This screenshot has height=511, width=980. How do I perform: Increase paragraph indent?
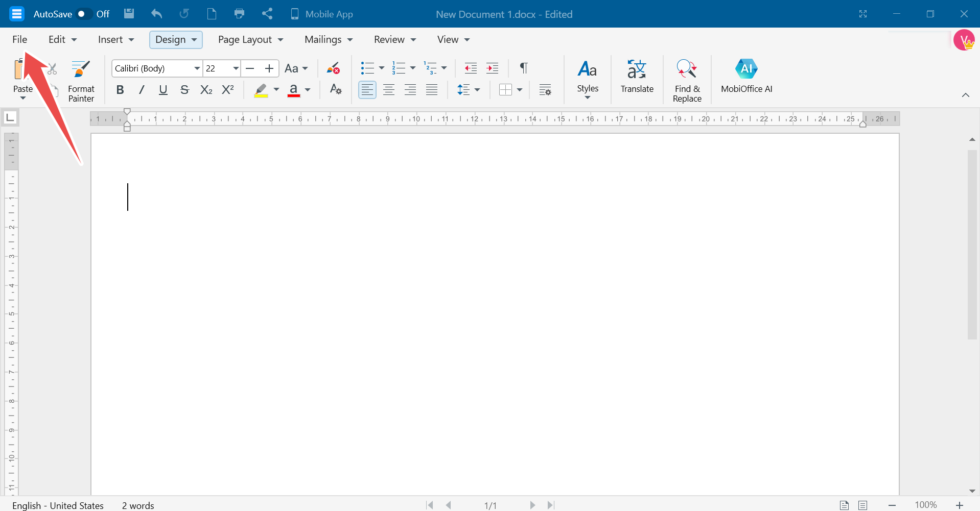point(492,68)
